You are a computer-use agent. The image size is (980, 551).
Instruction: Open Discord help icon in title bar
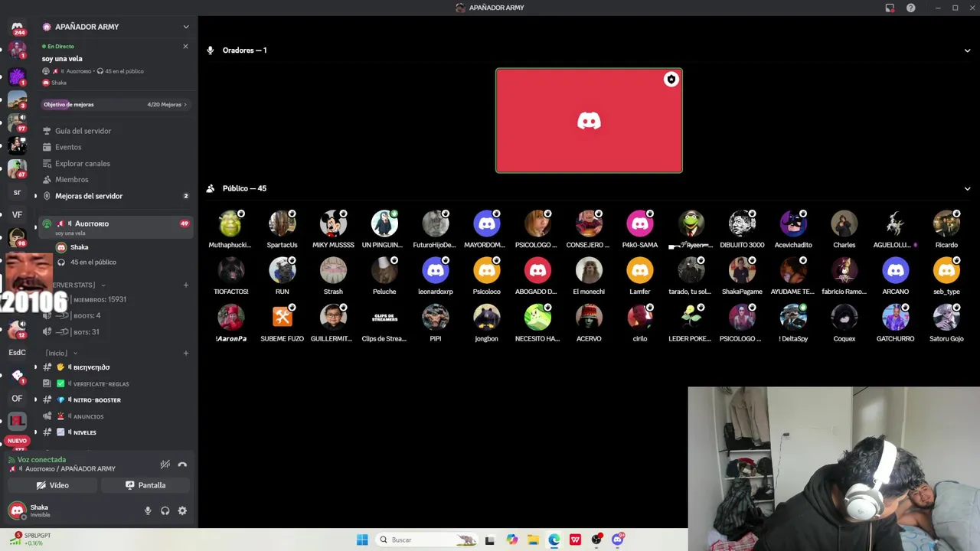point(910,8)
